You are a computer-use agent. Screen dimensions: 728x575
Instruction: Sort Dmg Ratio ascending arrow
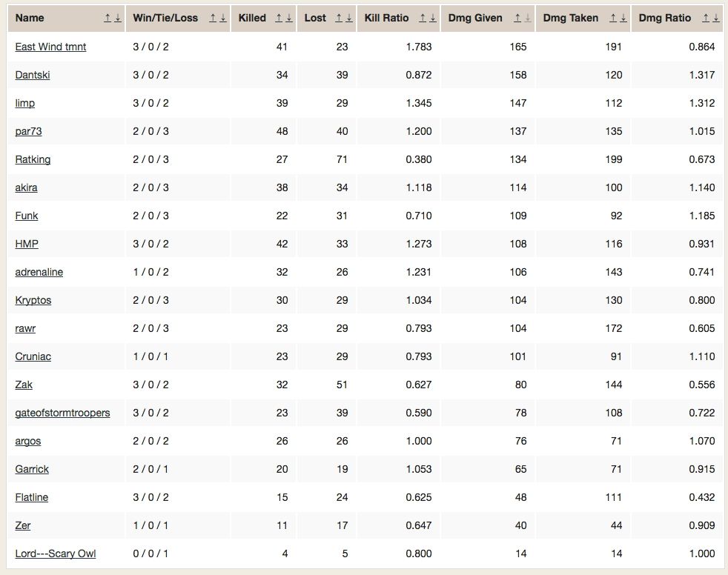pos(706,18)
